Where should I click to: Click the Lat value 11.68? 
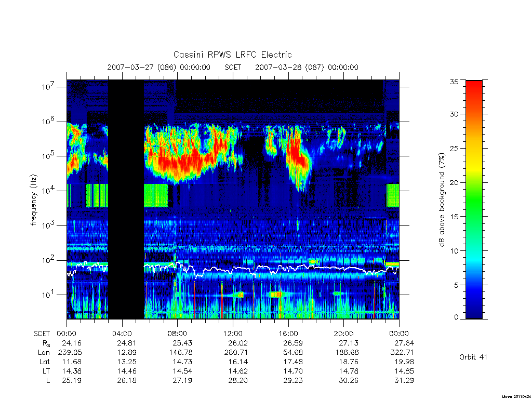click(72, 362)
